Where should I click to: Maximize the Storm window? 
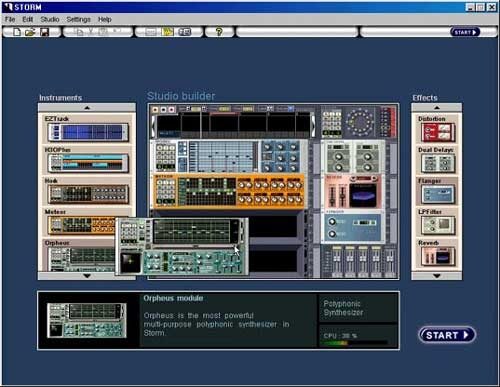pyautogui.click(x=481, y=7)
